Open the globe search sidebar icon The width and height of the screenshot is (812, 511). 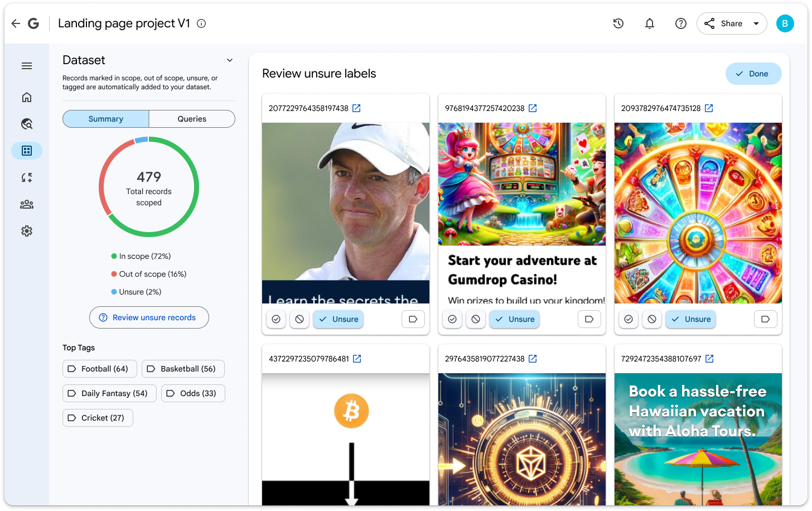tap(27, 124)
